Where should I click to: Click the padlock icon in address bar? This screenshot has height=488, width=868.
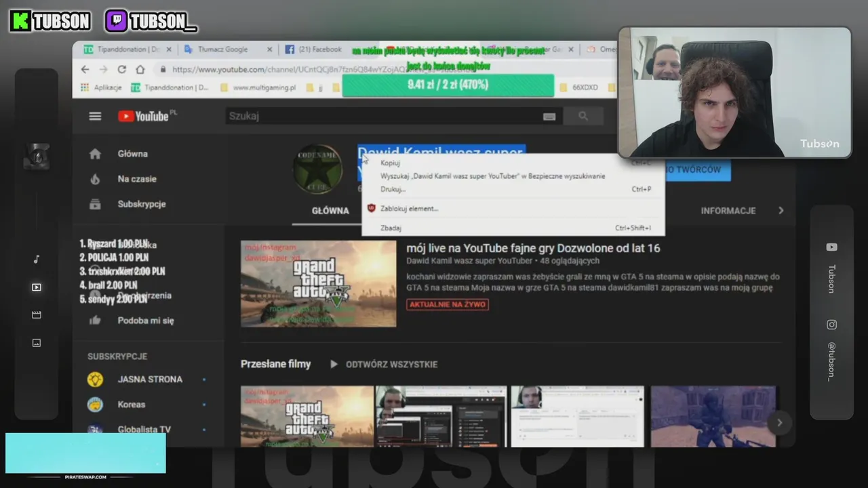click(x=163, y=69)
